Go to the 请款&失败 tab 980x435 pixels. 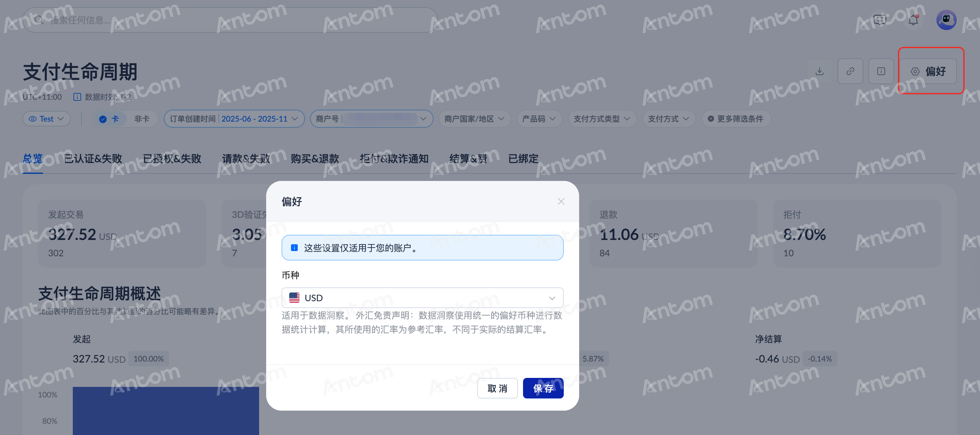pyautogui.click(x=246, y=158)
